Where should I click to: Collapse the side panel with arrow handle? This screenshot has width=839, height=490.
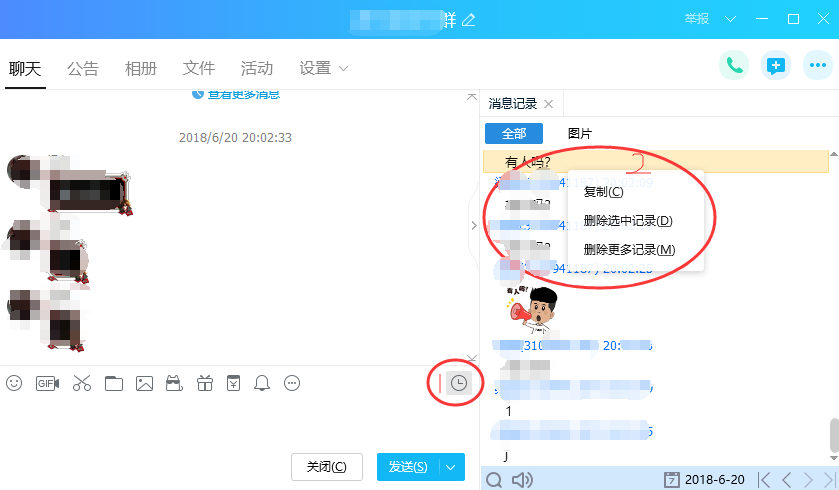click(474, 226)
